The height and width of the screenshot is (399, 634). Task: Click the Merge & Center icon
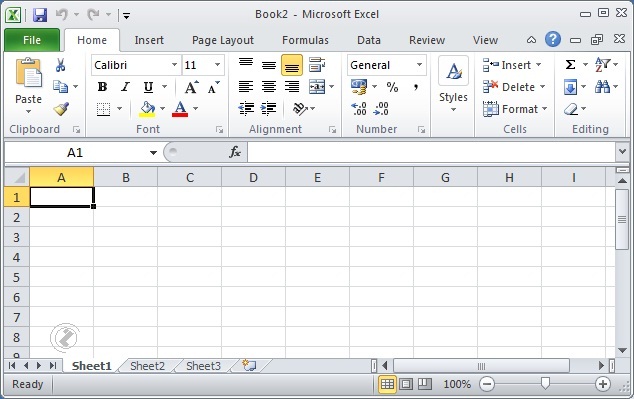317,87
